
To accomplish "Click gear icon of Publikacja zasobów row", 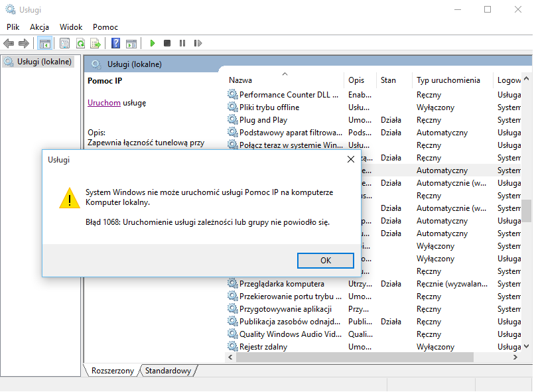I will click(x=233, y=321).
